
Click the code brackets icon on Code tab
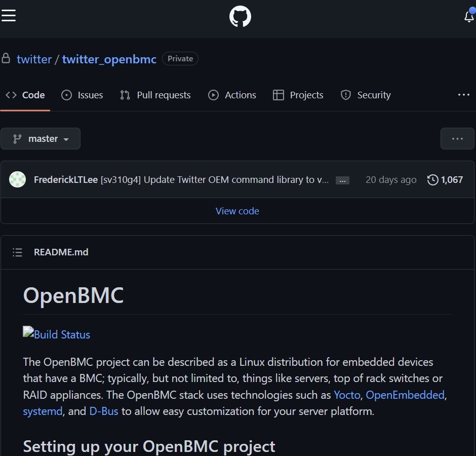(x=11, y=95)
